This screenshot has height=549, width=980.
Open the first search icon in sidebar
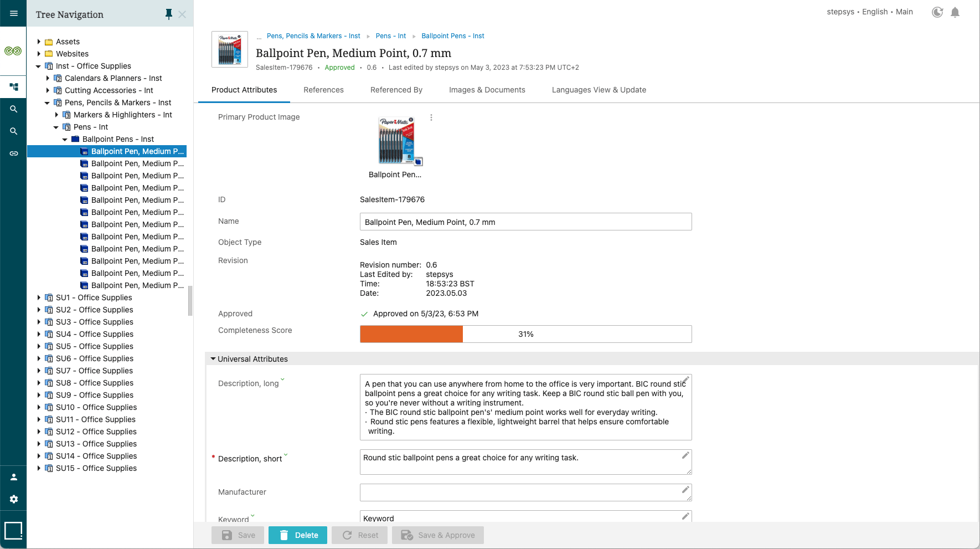14,109
